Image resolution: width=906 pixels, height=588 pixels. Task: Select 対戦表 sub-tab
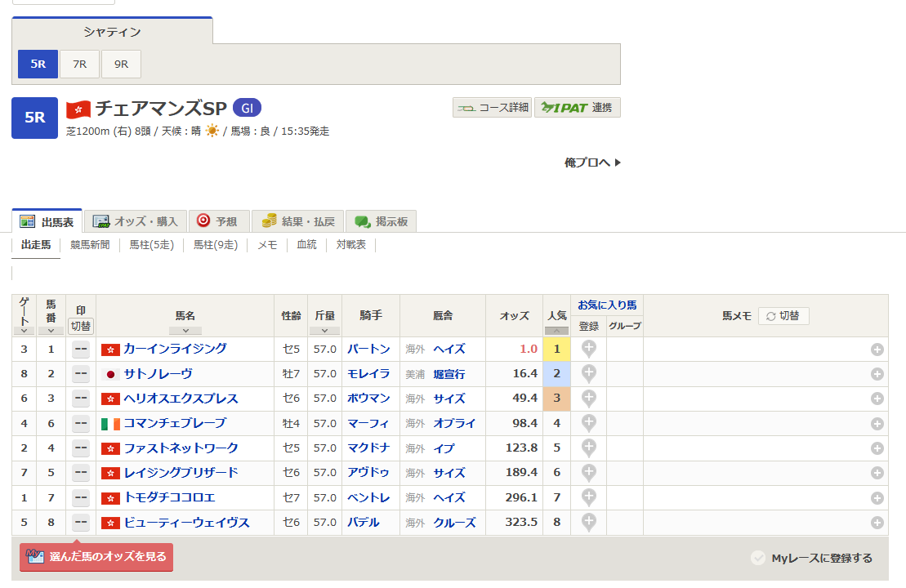coord(351,245)
